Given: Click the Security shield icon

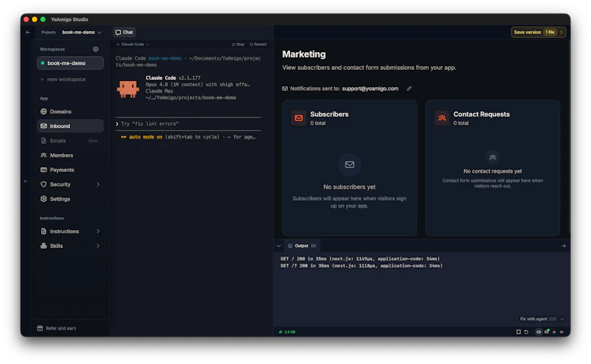Looking at the screenshot, I should coord(44,184).
